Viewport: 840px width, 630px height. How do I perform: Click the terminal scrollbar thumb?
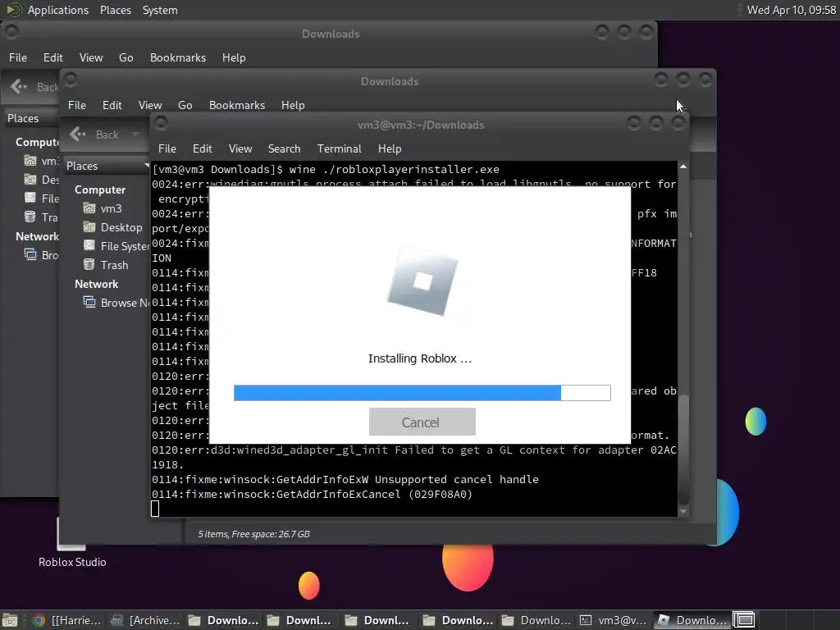(683, 450)
